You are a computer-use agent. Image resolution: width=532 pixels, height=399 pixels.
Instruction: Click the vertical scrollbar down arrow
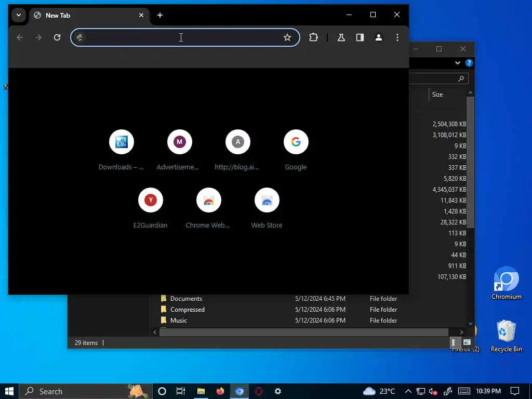tap(470, 324)
